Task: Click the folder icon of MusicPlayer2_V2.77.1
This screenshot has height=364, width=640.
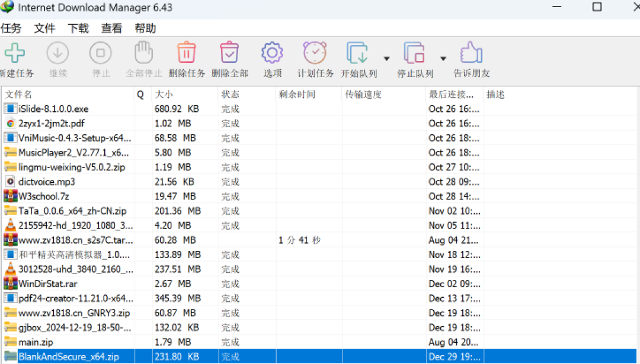Action: [x=10, y=153]
